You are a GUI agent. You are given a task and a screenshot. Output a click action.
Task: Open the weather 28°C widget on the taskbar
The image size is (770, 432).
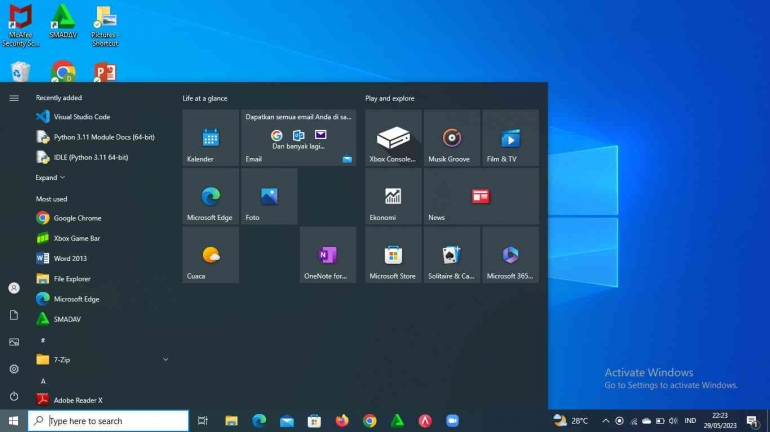point(571,421)
